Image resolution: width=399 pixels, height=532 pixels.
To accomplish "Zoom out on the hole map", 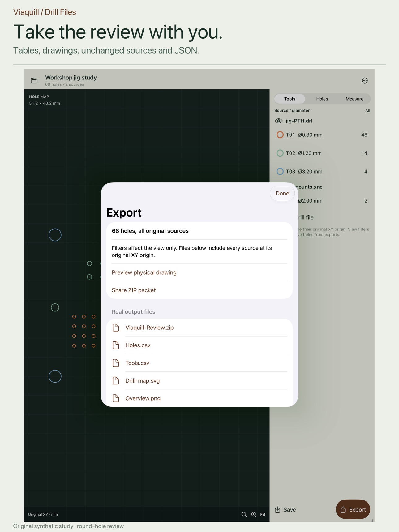I will [244, 514].
